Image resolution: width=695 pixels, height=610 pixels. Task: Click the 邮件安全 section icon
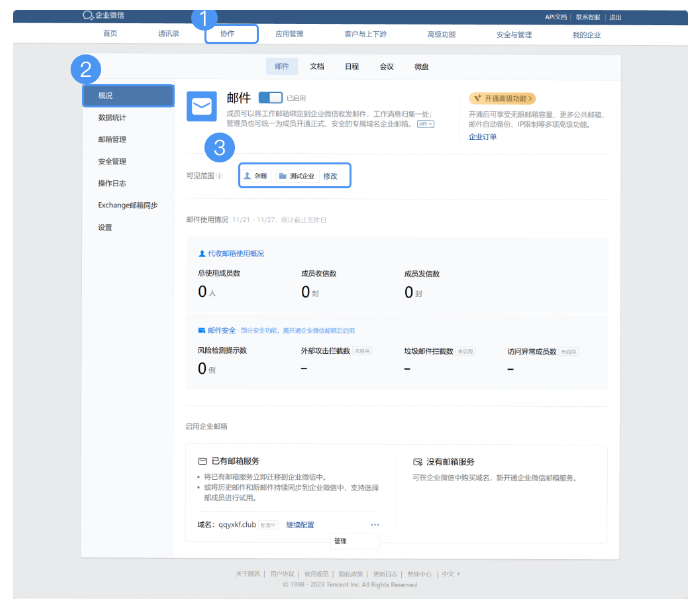point(201,329)
